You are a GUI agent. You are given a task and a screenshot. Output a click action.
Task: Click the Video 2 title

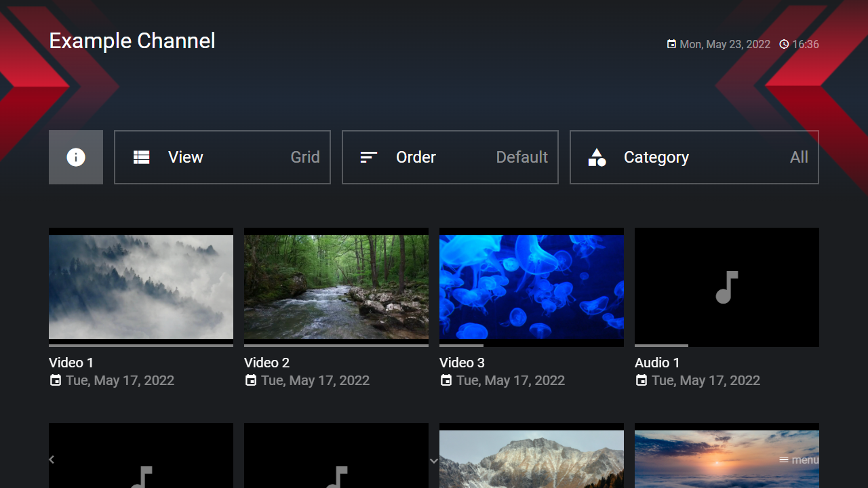point(267,363)
